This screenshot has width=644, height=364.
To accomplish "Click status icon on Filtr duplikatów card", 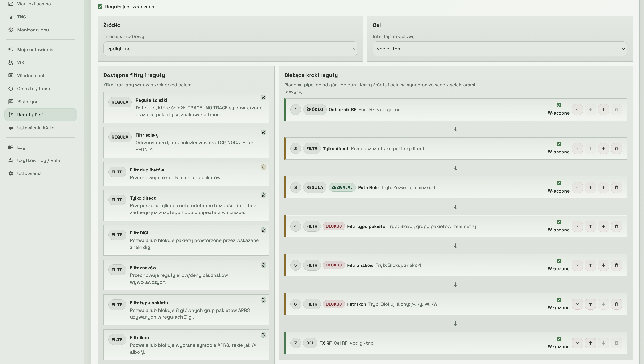I will coord(263,167).
